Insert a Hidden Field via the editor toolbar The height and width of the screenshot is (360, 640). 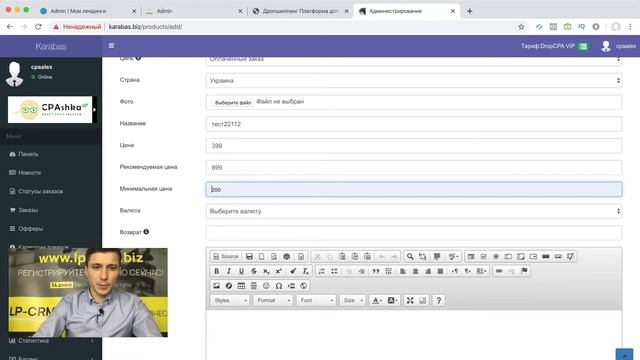pyautogui.click(x=571, y=256)
